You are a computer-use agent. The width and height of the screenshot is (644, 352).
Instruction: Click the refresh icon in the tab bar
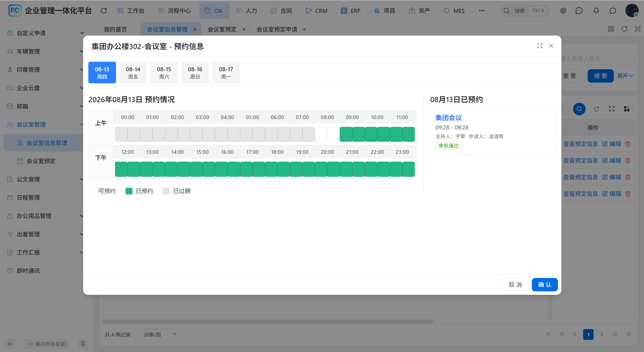624,29
